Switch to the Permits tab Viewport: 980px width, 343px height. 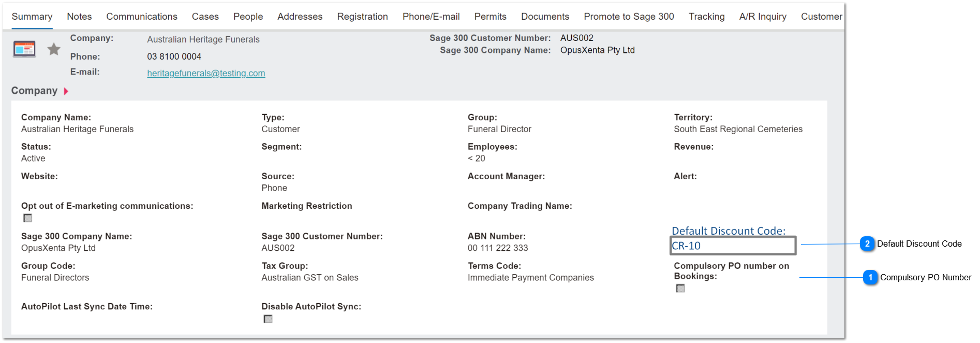(491, 17)
